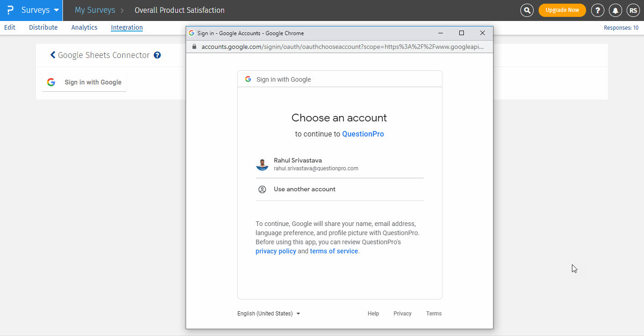Viewport: 644px width, 336px height.
Task: Click the QuestionPro P logo icon
Action: click(x=10, y=10)
